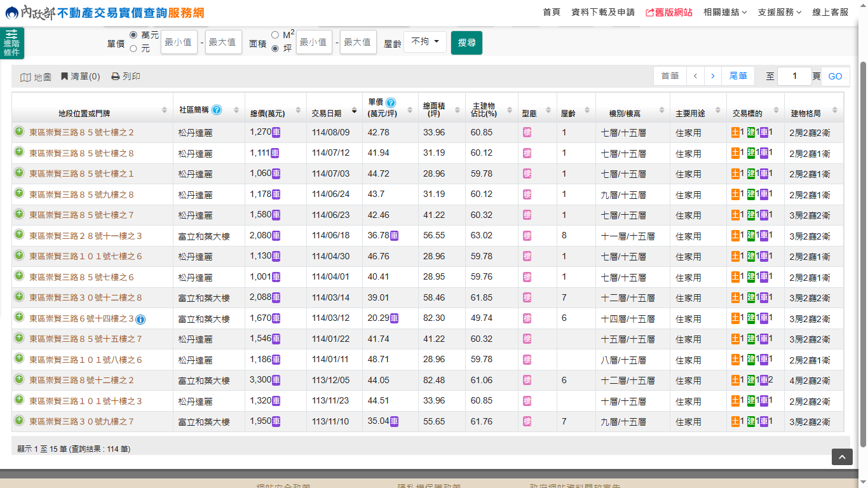Click the parking icon next to total price 3,300
The width and height of the screenshot is (868, 488).
(276, 380)
